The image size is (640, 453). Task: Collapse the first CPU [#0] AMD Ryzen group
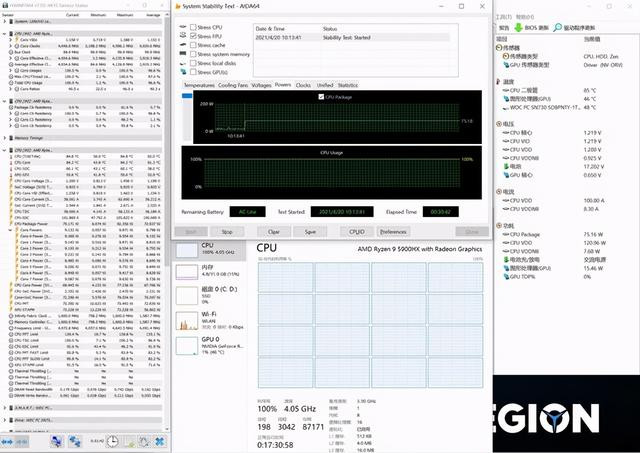tap(4, 33)
